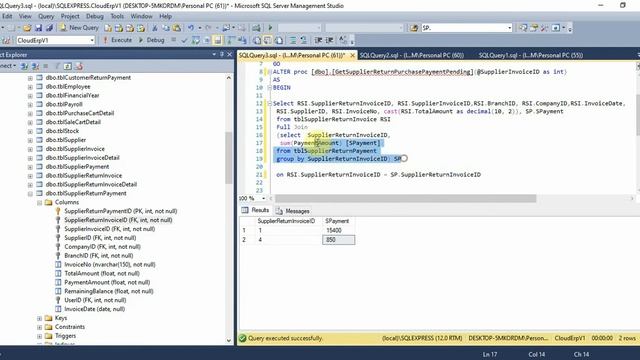Click the Paste icon in toolbar
The image size is (640, 360).
click(177, 28)
